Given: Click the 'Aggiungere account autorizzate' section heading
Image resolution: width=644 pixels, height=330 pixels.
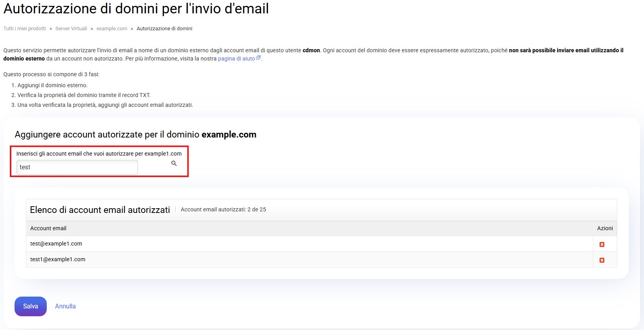Looking at the screenshot, I should 135,134.
